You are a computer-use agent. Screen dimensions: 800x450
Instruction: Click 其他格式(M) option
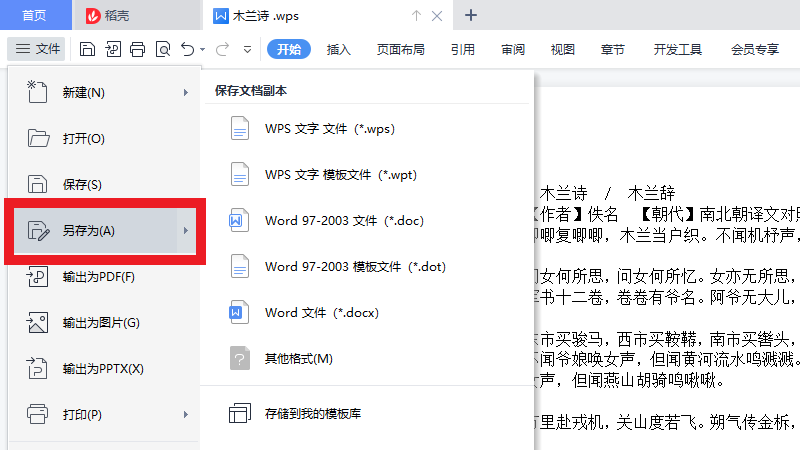[x=298, y=359]
